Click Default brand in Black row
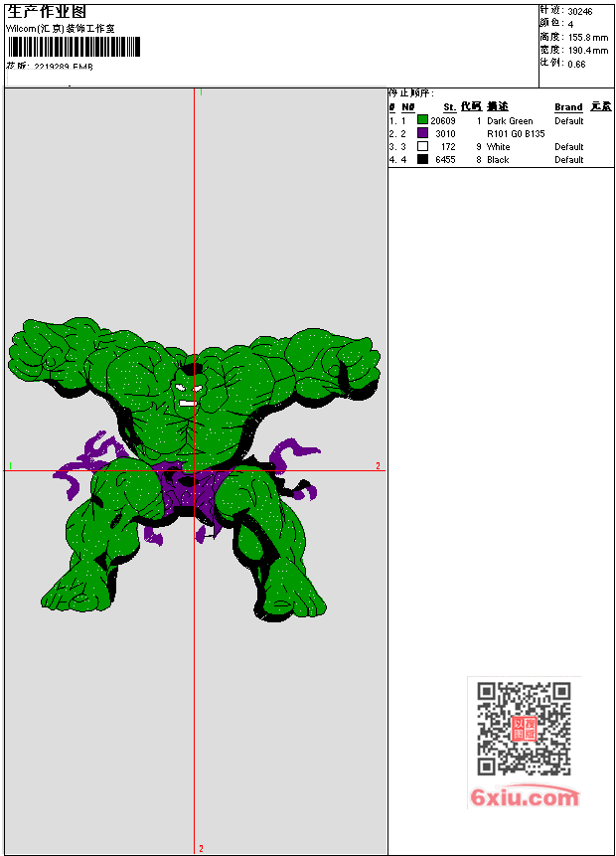Image resolution: width=616 pixels, height=856 pixels. [569, 160]
